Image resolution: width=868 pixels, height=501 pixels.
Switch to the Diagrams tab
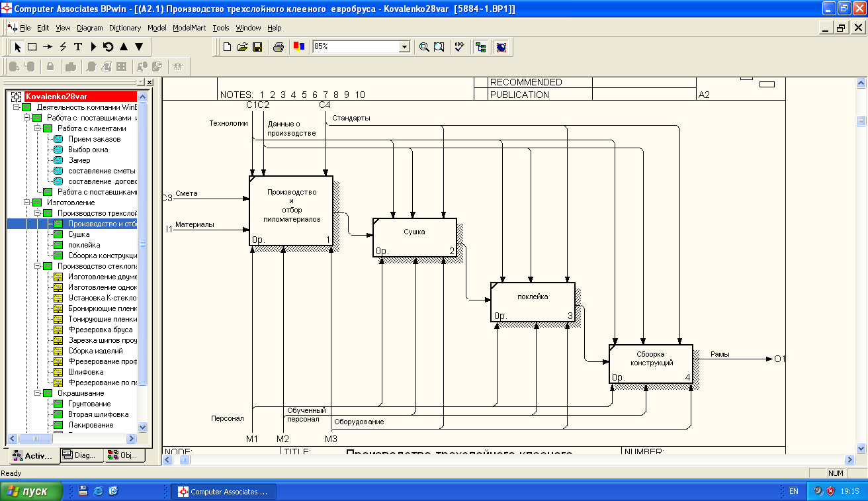click(82, 455)
